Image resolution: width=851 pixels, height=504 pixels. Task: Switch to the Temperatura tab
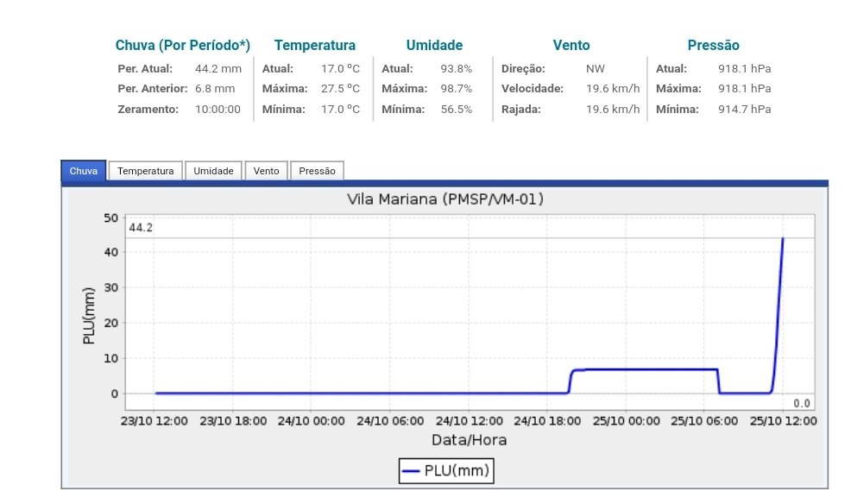145,171
